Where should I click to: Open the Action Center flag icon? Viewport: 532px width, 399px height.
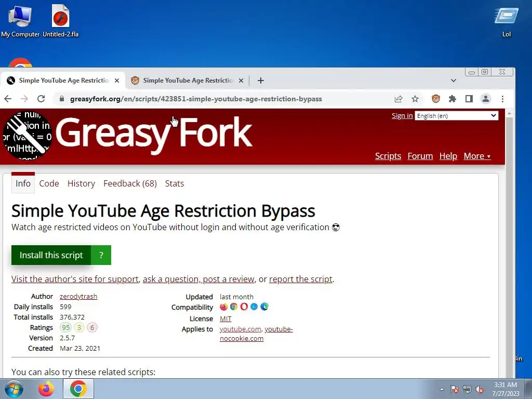[455, 390]
